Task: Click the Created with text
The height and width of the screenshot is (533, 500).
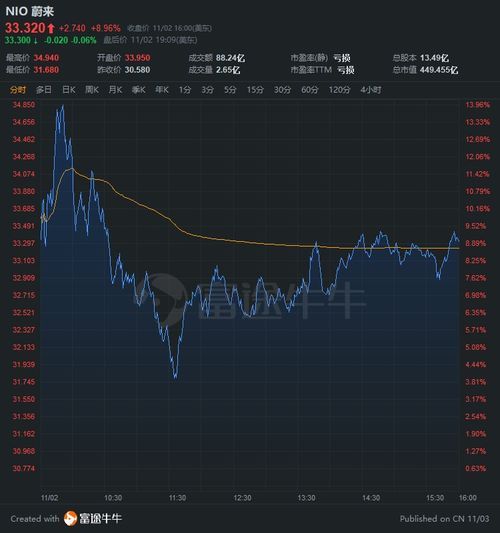Action: coord(35,519)
